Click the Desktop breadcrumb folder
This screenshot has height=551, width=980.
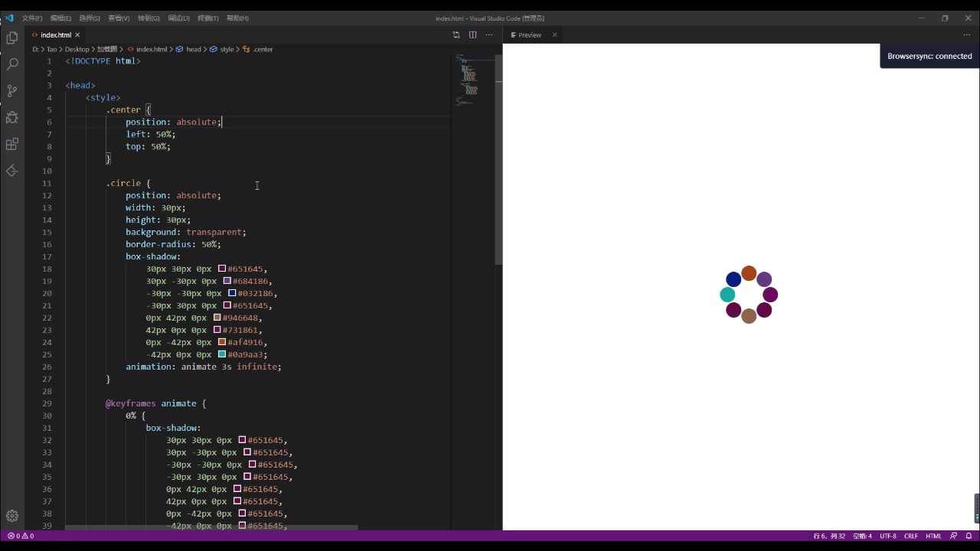click(77, 49)
